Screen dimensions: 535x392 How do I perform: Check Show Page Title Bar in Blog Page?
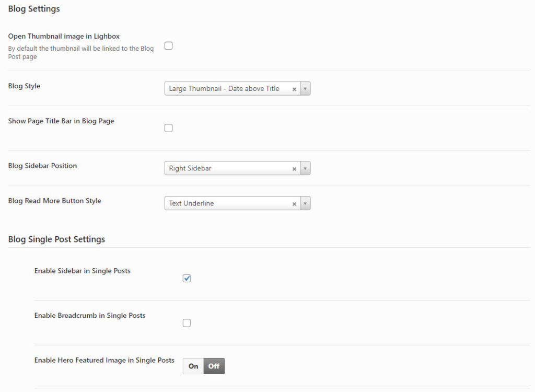coord(169,128)
